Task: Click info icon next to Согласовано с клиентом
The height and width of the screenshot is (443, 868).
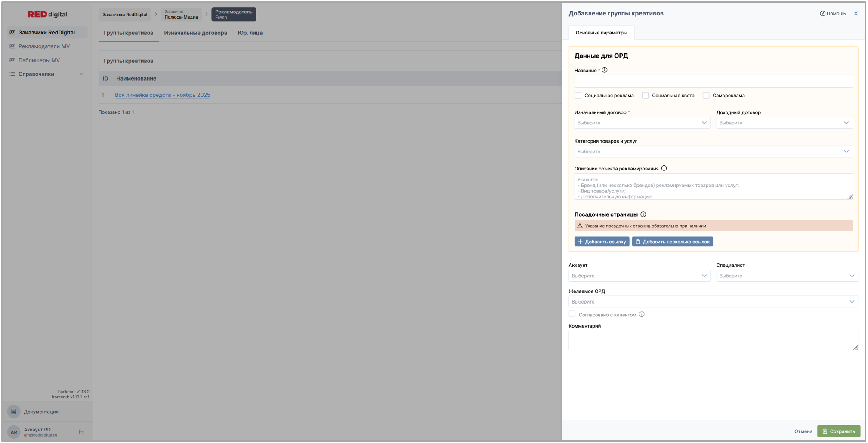Action: coord(642,314)
